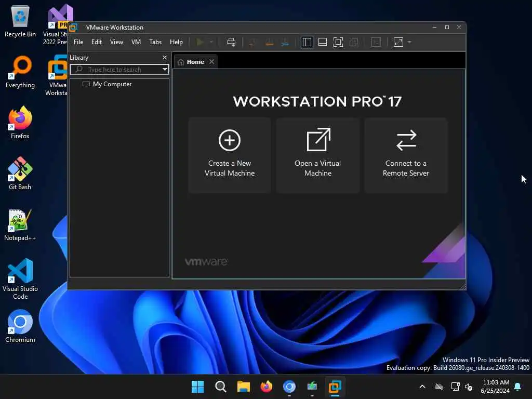Screen dimensions: 532x399
Task: Click the VMware Workstation title bar icon
Action: tap(73, 28)
